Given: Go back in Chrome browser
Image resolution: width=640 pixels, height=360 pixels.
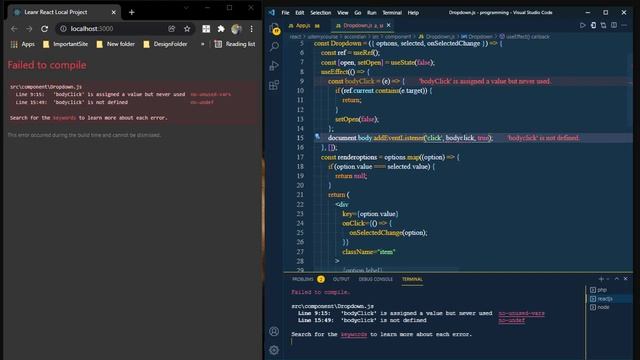Looking at the screenshot, I should tap(14, 29).
